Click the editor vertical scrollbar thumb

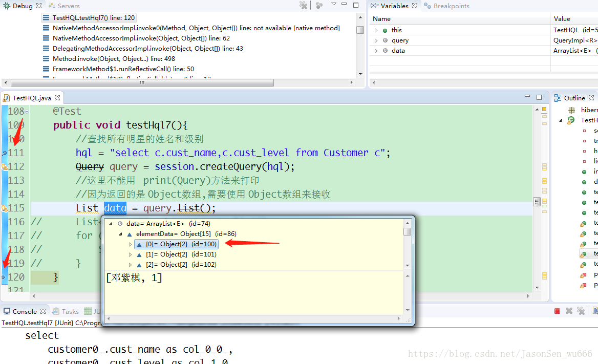coord(537,202)
